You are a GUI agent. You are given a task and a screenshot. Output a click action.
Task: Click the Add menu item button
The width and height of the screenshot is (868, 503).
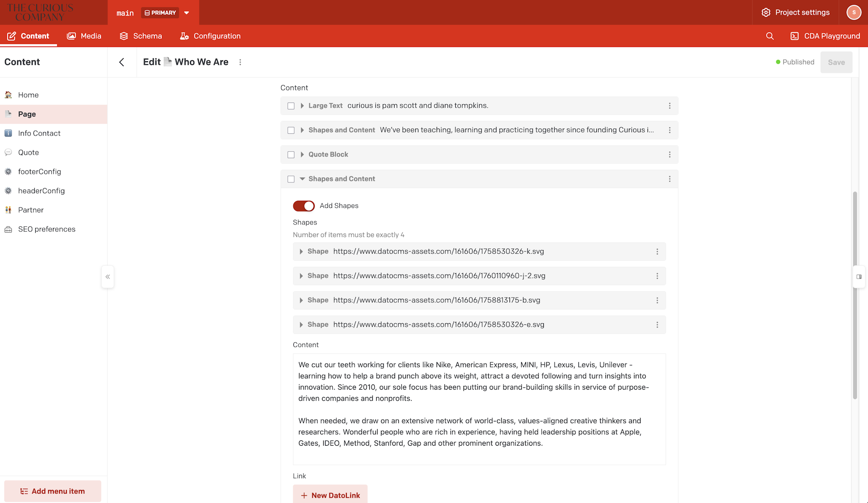coord(53,491)
